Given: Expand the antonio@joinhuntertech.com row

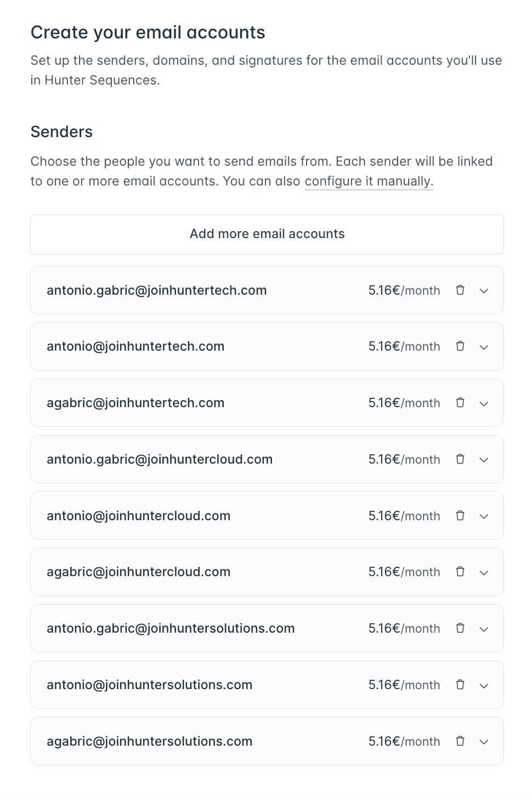Looking at the screenshot, I should 484,347.
